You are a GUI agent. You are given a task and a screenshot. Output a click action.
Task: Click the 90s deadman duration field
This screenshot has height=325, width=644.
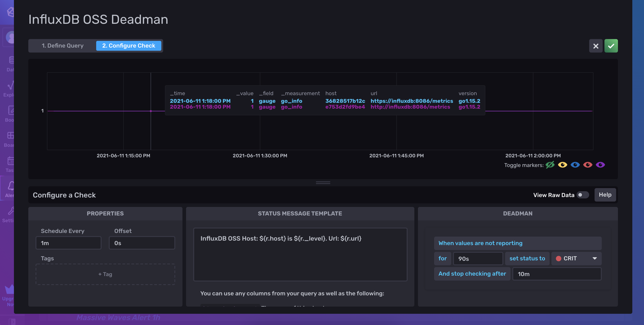click(477, 259)
